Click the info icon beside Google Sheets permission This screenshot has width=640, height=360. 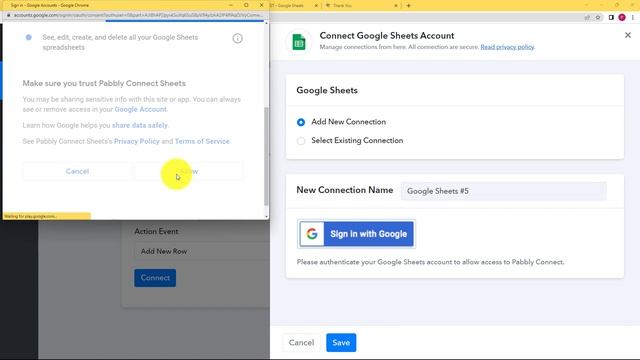point(237,38)
